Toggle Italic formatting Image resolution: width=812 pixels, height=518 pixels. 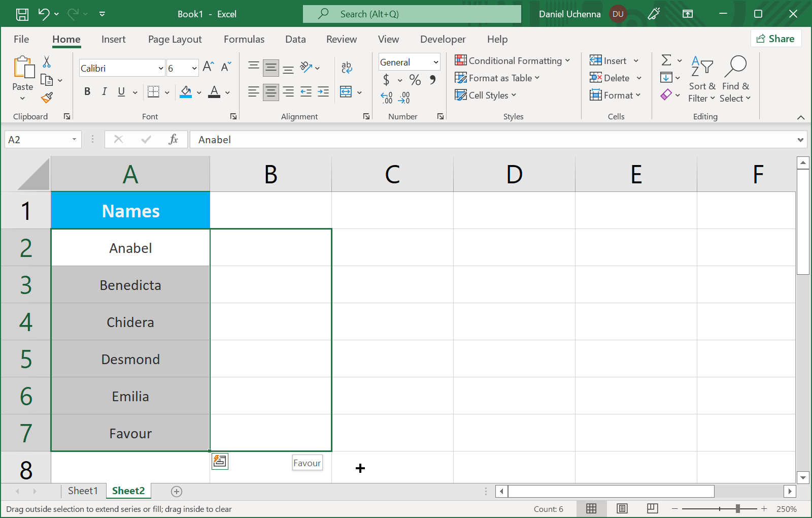pyautogui.click(x=104, y=92)
